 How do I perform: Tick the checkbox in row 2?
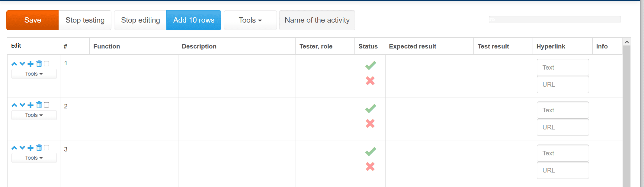tap(46, 105)
